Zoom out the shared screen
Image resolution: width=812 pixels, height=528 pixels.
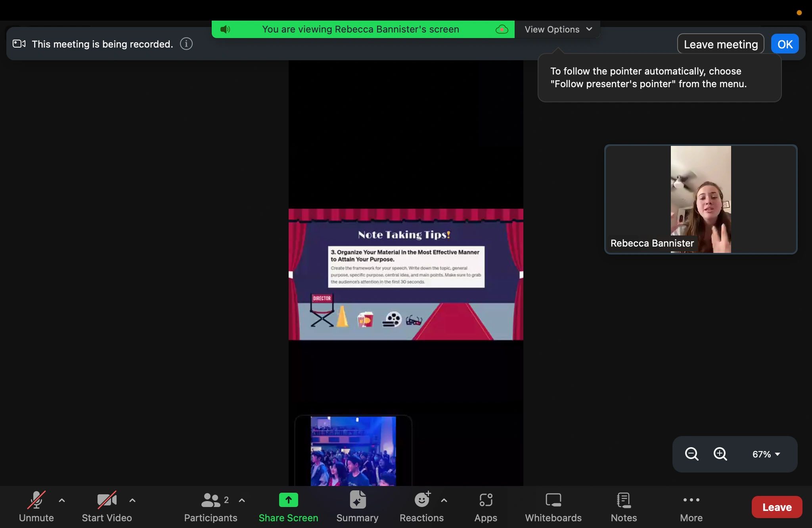click(691, 454)
